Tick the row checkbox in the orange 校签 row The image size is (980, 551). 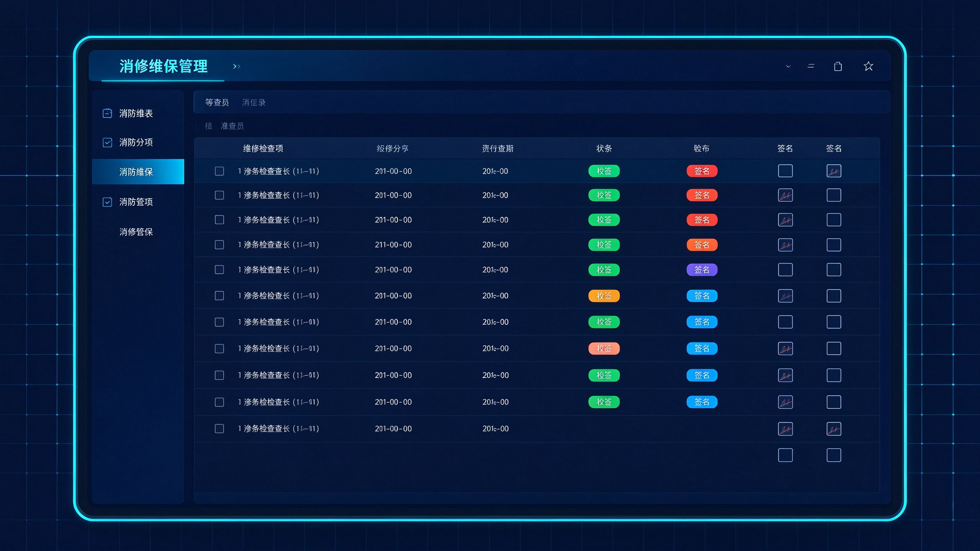219,296
